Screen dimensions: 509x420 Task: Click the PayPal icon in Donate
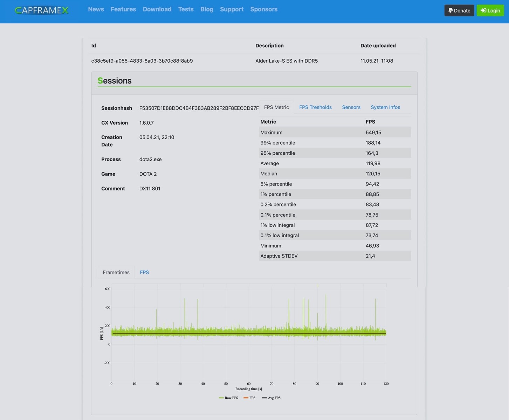tap(450, 10)
